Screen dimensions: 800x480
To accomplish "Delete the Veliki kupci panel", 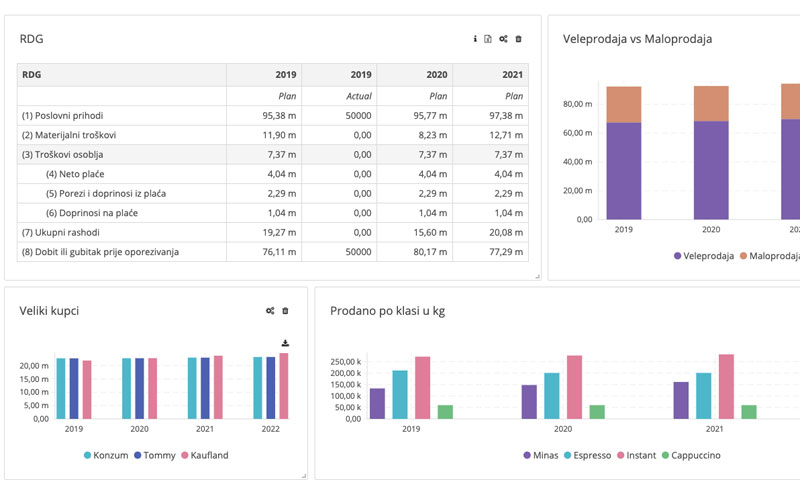I will pyautogui.click(x=285, y=311).
